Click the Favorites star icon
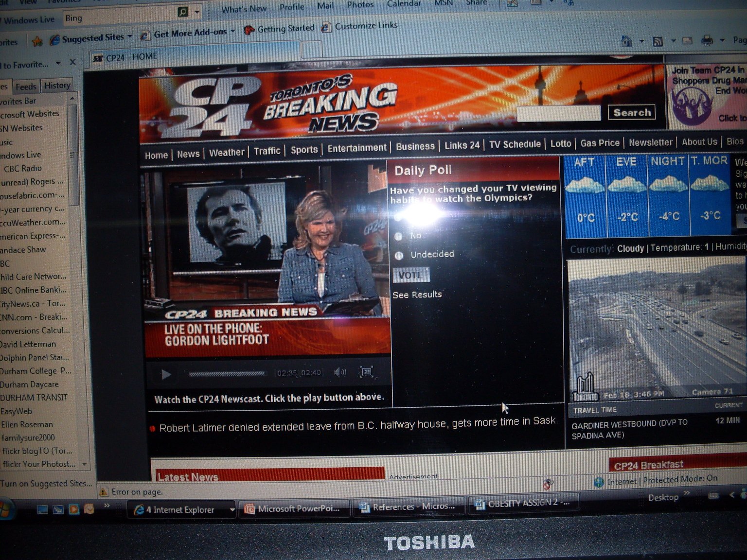 pos(37,42)
